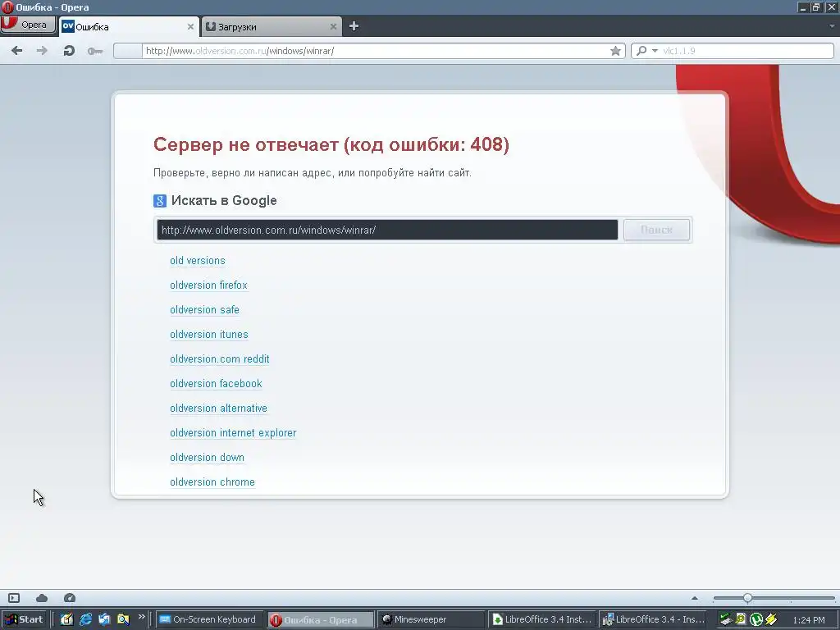Click the third quick launch icon
Screen dimensions: 840x630
click(104, 620)
